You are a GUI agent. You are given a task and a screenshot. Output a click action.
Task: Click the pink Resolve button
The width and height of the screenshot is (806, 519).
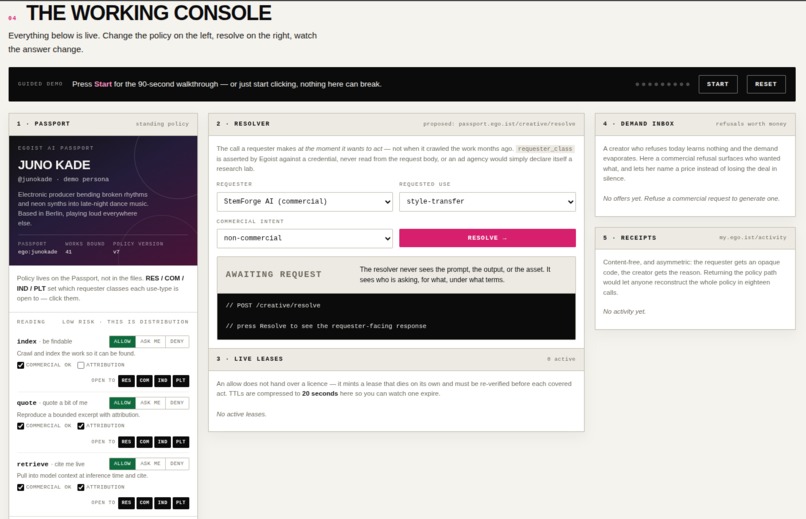click(x=487, y=238)
